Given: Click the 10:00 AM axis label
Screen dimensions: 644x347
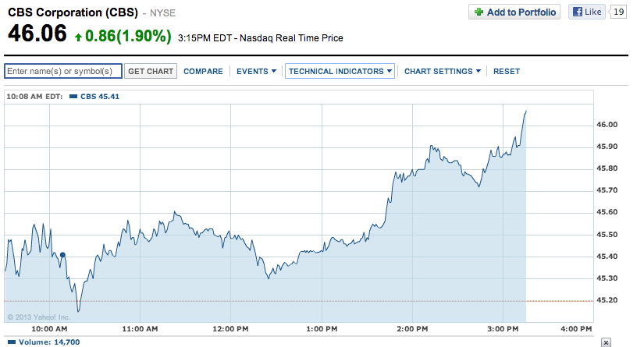Looking at the screenshot, I should click(49, 329).
